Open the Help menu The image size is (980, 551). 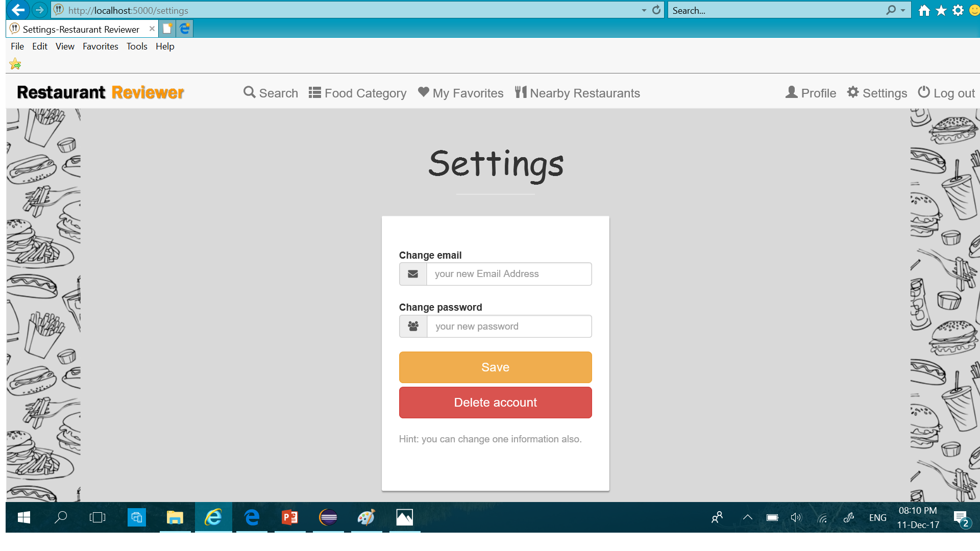[165, 46]
